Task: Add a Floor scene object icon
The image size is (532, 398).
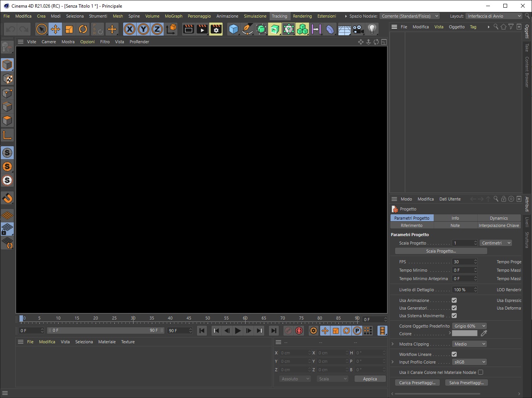Action: (344, 29)
